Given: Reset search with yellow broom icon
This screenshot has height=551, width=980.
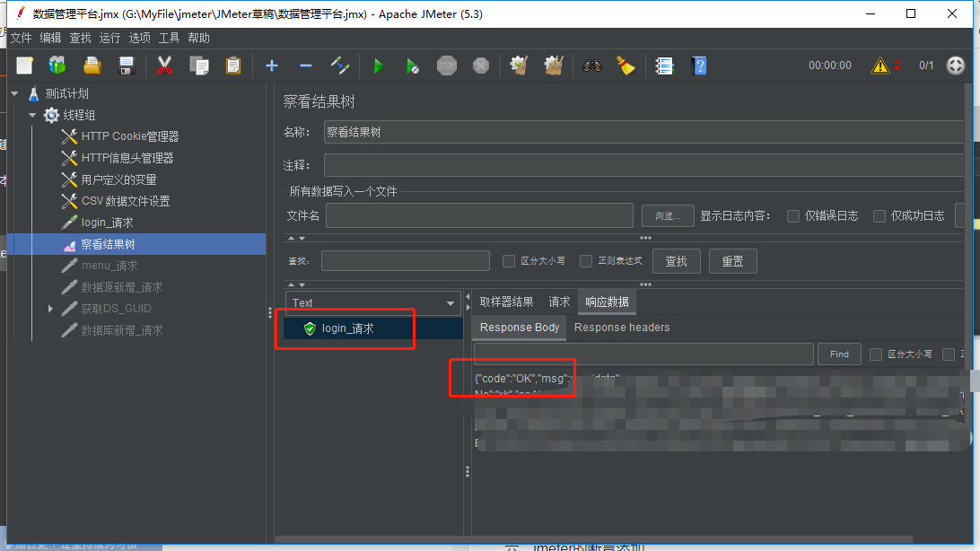Looking at the screenshot, I should tap(626, 66).
